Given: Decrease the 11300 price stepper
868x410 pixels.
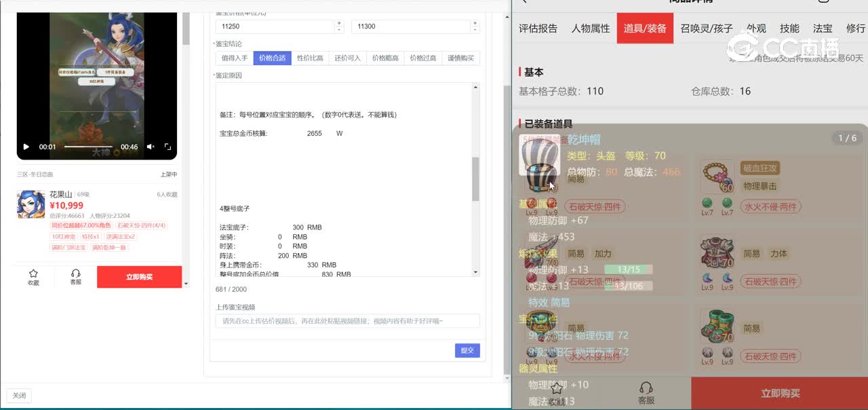Looking at the screenshot, I should pyautogui.click(x=475, y=30).
